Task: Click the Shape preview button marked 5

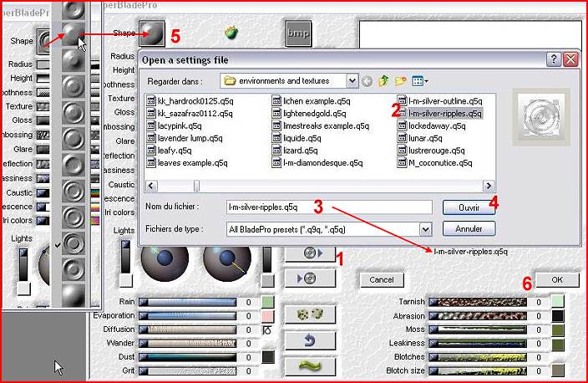Action: tap(152, 33)
